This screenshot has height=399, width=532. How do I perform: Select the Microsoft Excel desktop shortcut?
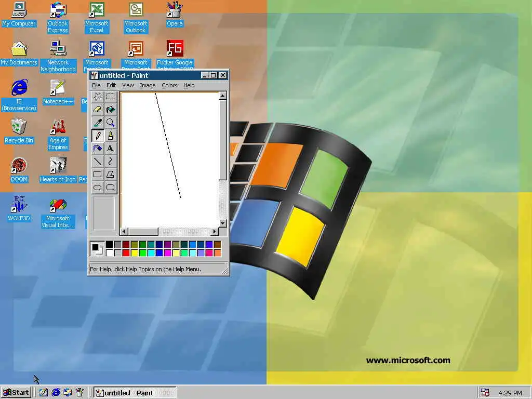point(97,18)
